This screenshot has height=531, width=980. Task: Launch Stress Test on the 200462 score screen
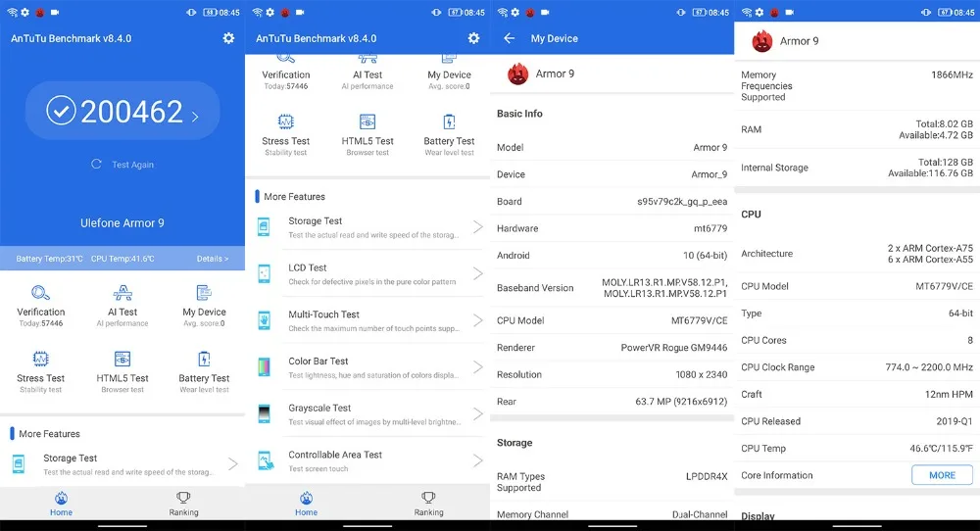click(40, 359)
